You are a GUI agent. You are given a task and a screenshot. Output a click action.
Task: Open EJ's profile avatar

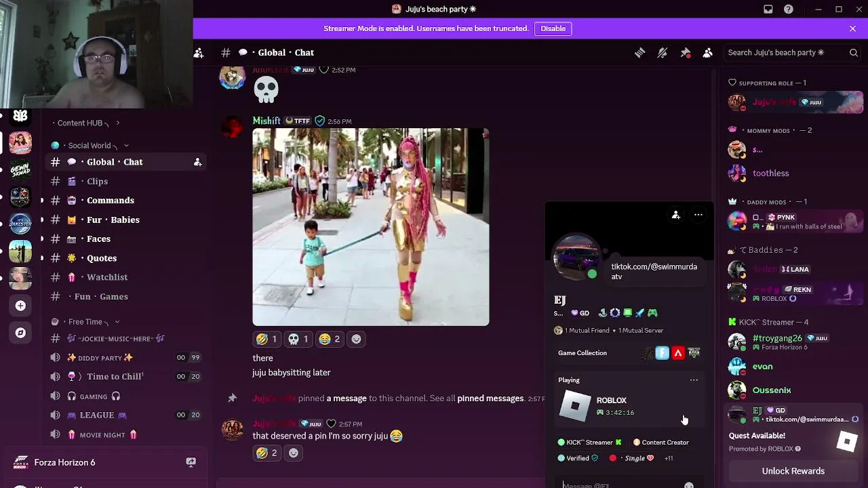[576, 258]
